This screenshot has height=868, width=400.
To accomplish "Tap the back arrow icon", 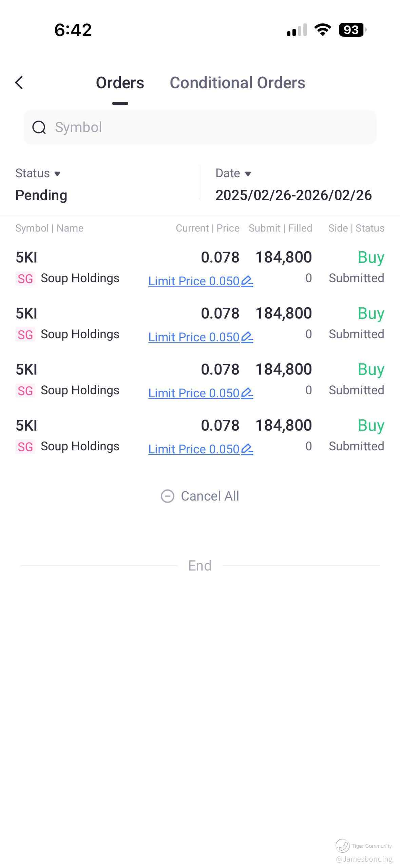I will point(19,83).
